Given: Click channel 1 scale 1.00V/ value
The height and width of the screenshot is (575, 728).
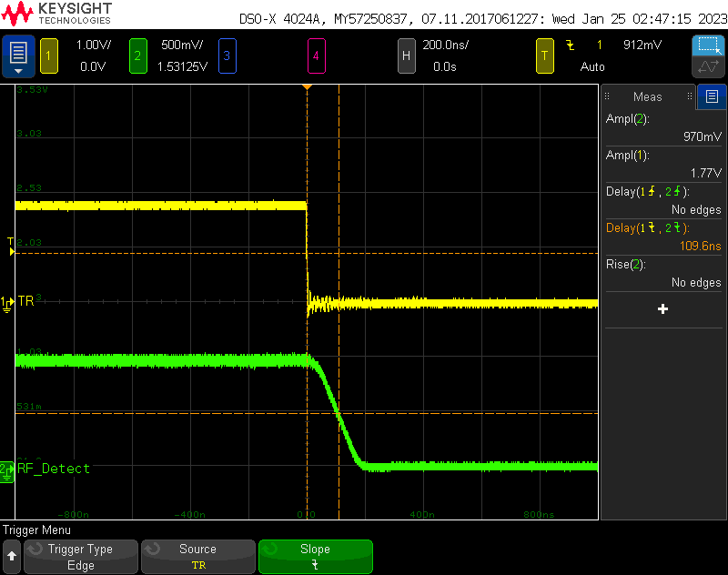Looking at the screenshot, I should [94, 45].
